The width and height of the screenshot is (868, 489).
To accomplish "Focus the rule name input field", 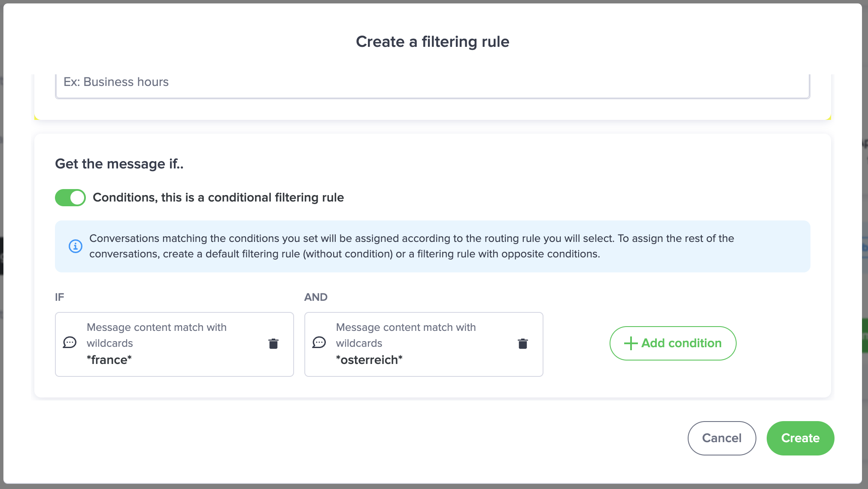I will 432,82.
